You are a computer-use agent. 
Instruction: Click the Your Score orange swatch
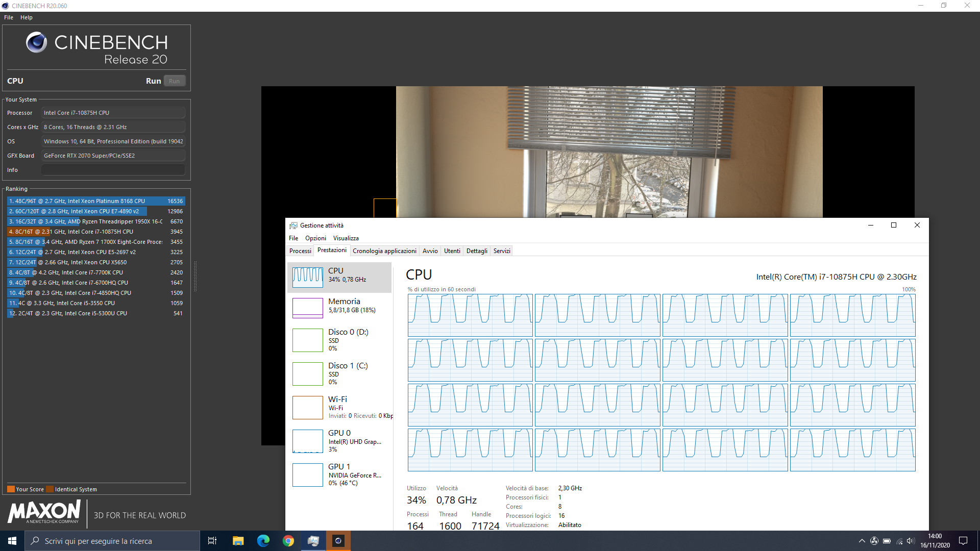point(11,489)
